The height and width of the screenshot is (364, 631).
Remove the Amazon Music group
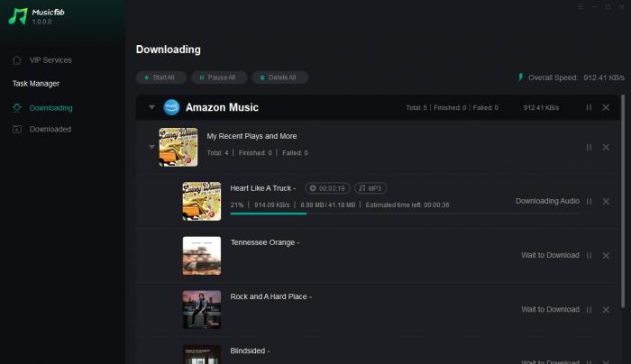click(606, 107)
